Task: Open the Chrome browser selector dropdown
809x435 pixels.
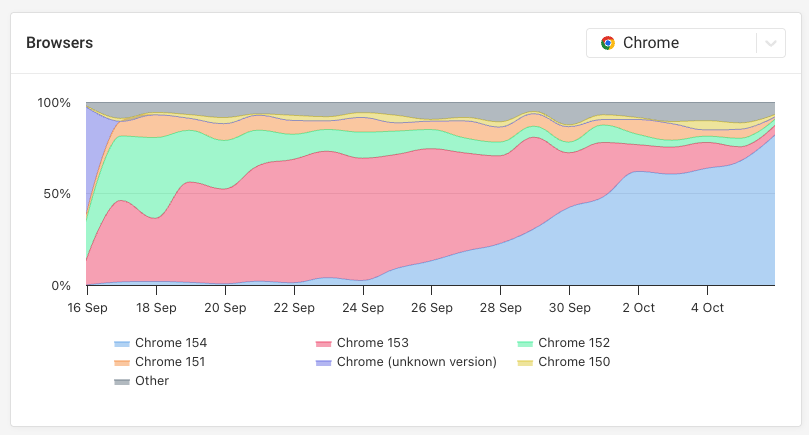Action: 686,43
